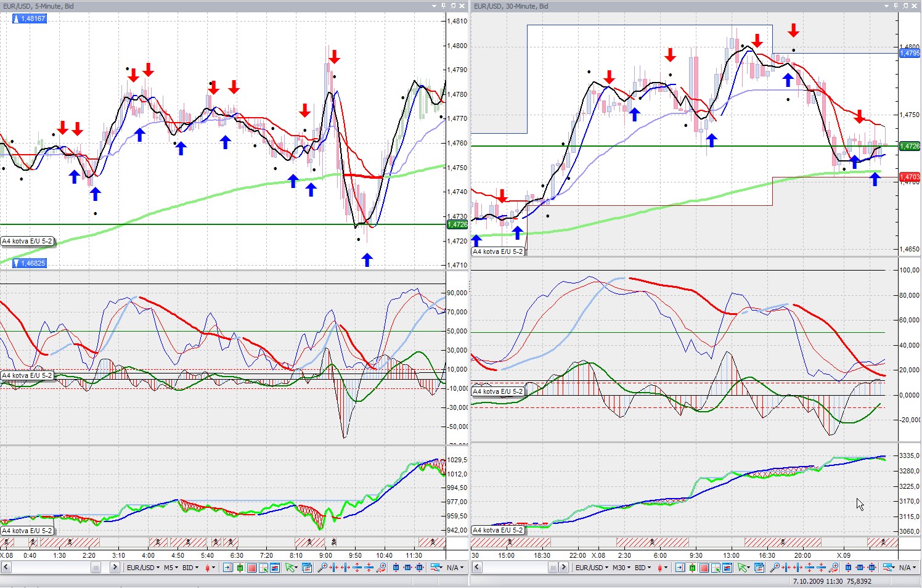
Task: Click vertical fit box icon in the 30-Minute chart toolbar
Action: pos(849,568)
